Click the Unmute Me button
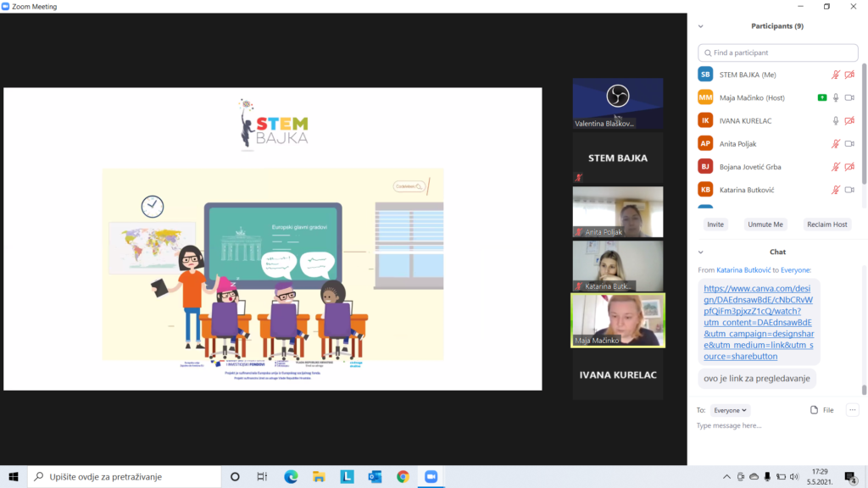The width and height of the screenshot is (868, 488). pos(765,224)
